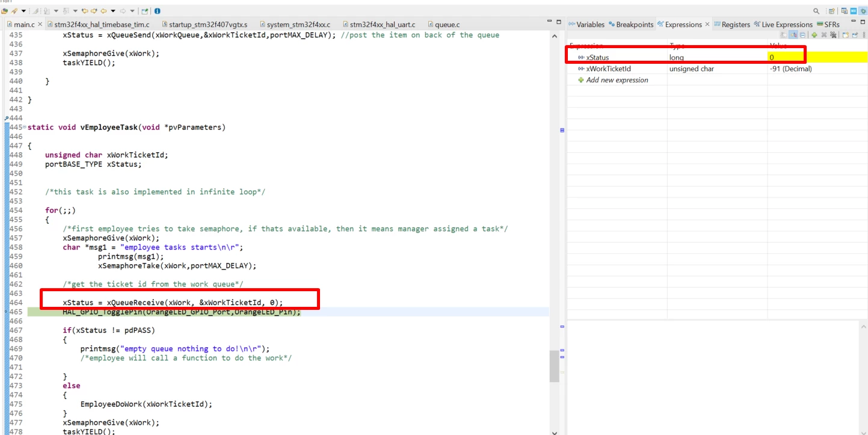Image resolution: width=868 pixels, height=435 pixels.
Task: Maximize the Expressions view panel
Action: tap(863, 22)
